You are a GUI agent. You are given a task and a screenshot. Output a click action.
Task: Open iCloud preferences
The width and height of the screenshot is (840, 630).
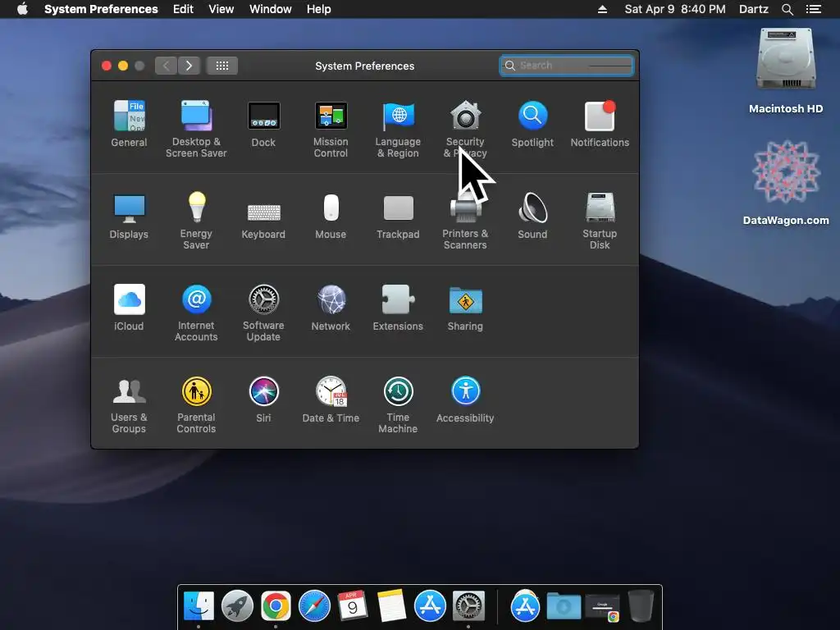point(129,308)
